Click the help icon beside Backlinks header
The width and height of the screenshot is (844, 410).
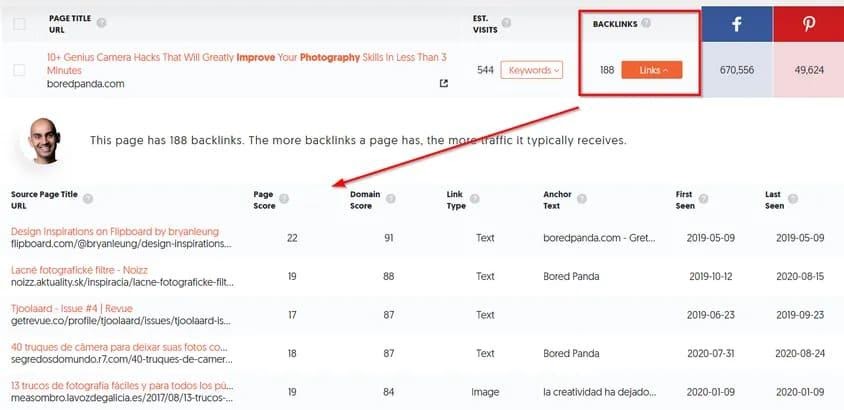pos(646,23)
